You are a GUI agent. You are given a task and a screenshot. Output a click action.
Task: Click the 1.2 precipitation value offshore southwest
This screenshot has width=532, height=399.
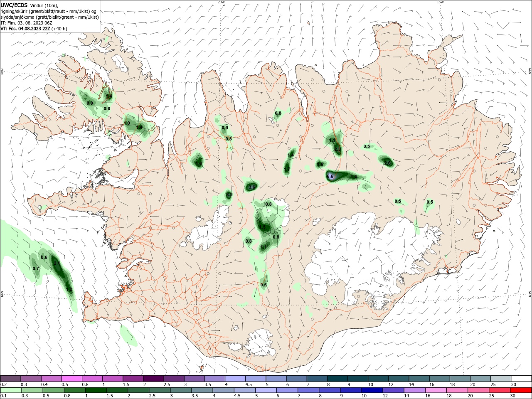tap(69, 289)
